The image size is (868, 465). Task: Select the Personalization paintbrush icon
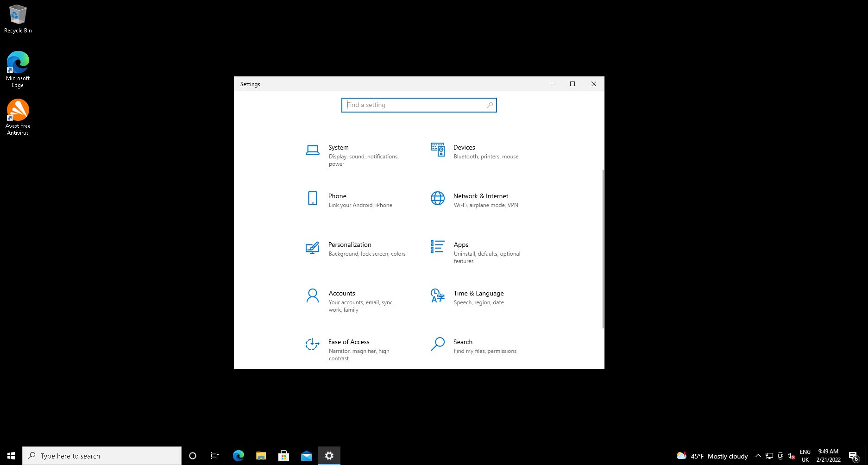pos(312,248)
